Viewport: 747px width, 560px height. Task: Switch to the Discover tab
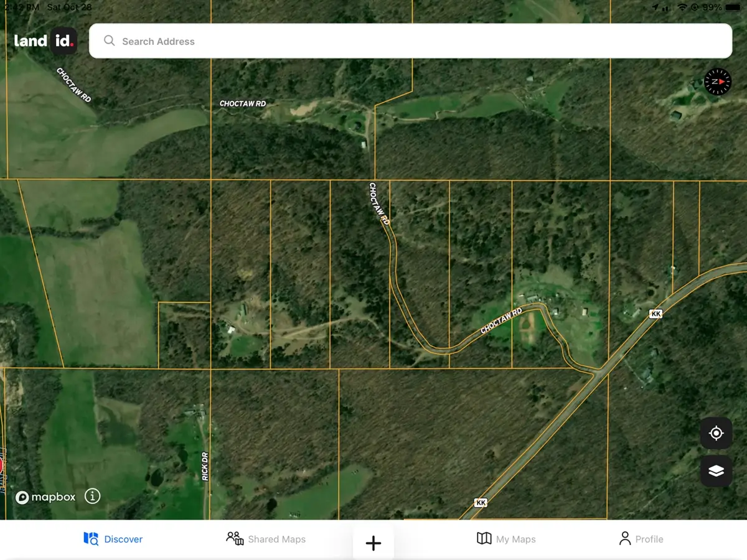[x=113, y=539]
